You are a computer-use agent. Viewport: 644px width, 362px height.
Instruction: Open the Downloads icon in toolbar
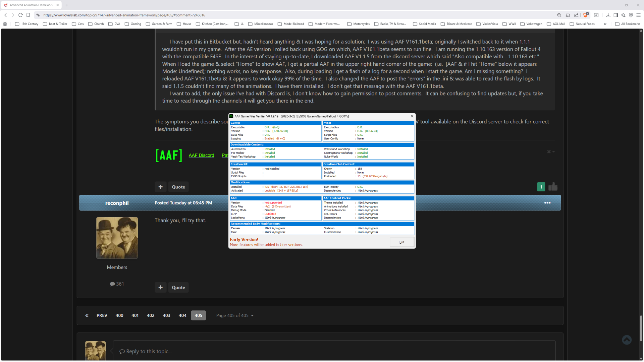(x=608, y=15)
